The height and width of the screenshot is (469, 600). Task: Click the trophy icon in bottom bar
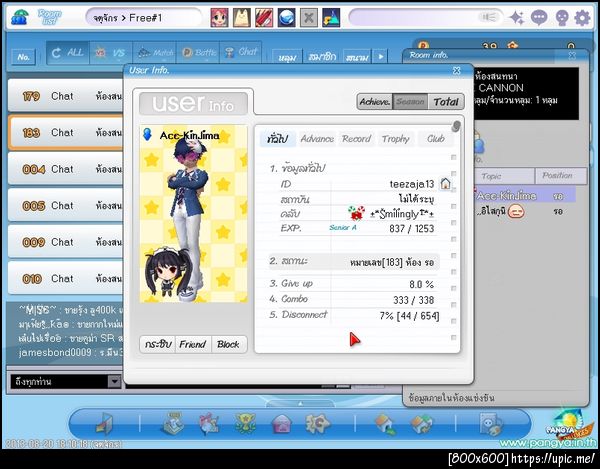245,423
